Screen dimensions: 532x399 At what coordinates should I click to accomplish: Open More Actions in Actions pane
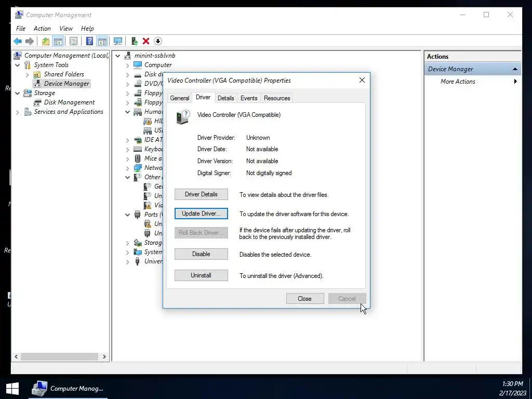(472, 82)
